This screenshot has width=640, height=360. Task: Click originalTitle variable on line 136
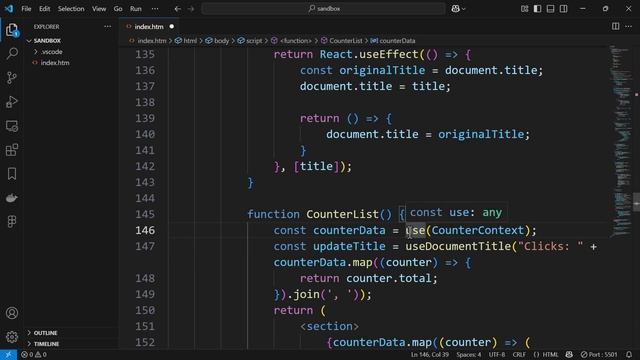point(382,70)
